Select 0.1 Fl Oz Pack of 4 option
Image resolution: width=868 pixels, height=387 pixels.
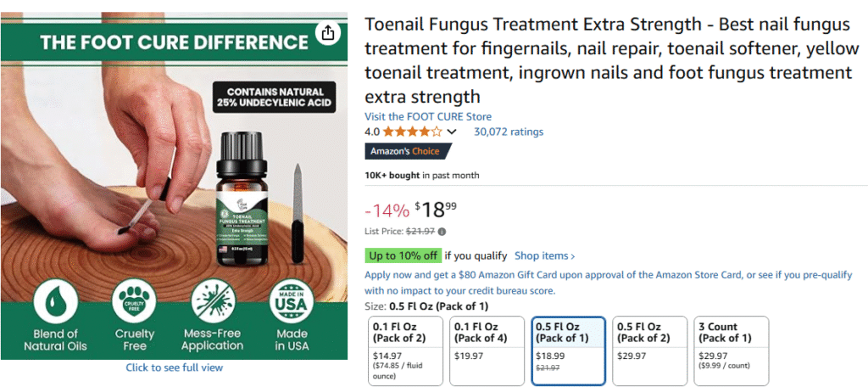point(487,351)
